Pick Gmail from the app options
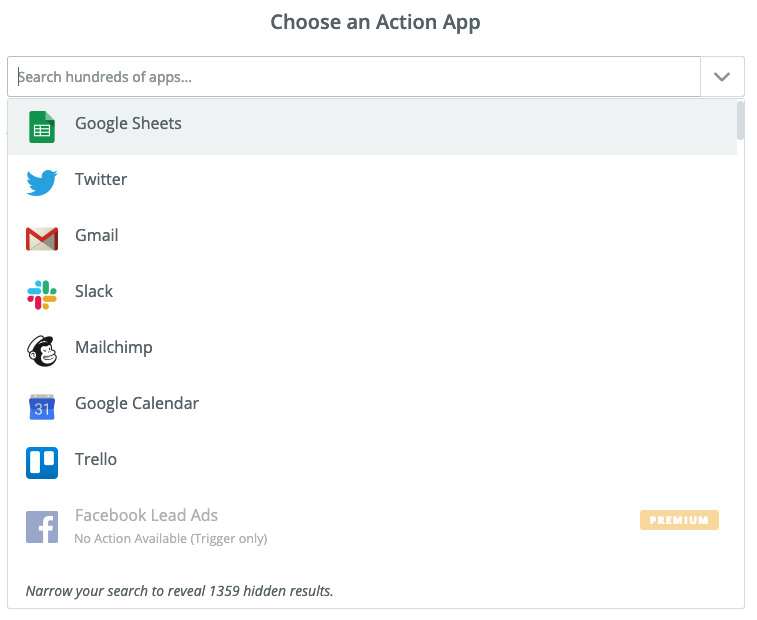 point(97,236)
